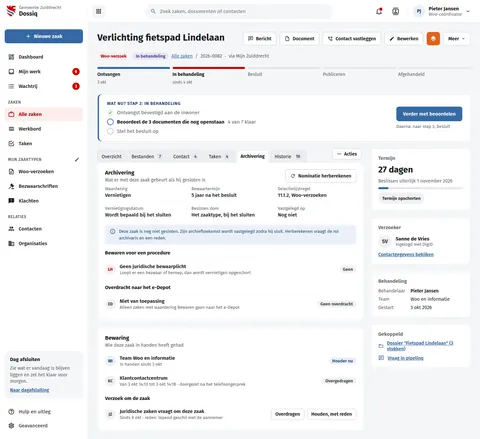Toggle the 'Ontvangst bevestigd' checklist item
Image resolution: width=480 pixels, height=439 pixels.
[110, 113]
